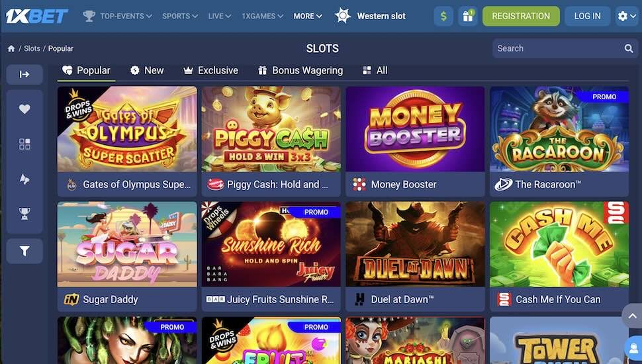642x364 pixels.
Task: Open the settings gear dropdown
Action: [626, 17]
